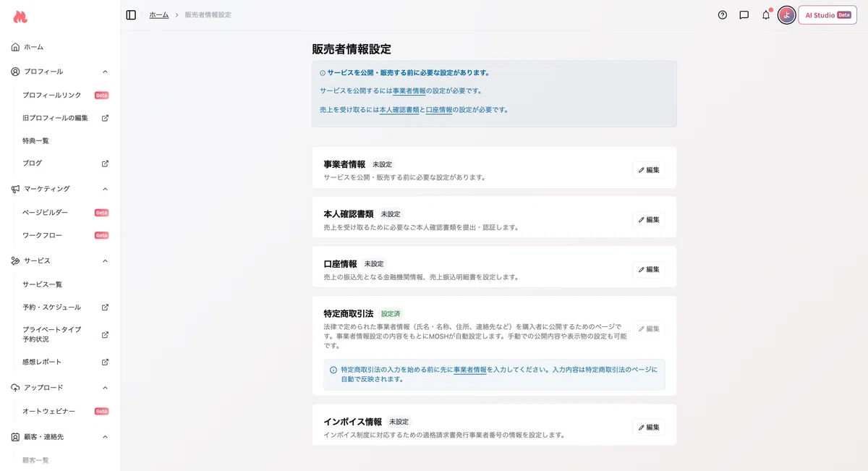Edit インボイス情報 with its 編集 button

point(649,428)
